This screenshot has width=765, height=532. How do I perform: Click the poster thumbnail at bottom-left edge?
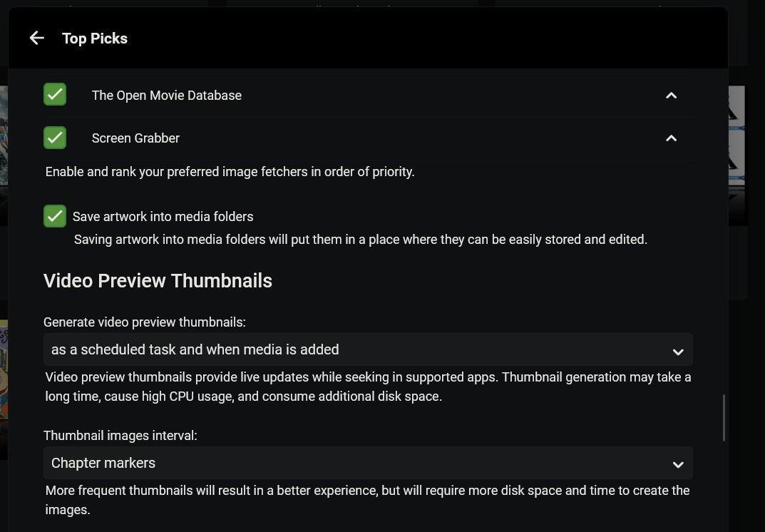(4, 389)
